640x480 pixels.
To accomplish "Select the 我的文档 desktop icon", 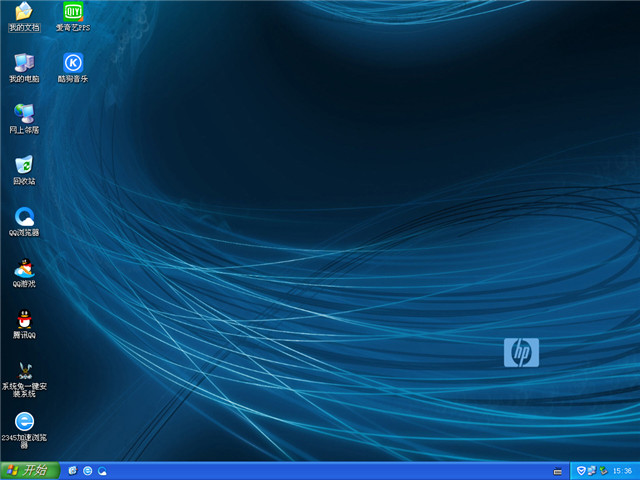I will click(x=23, y=13).
